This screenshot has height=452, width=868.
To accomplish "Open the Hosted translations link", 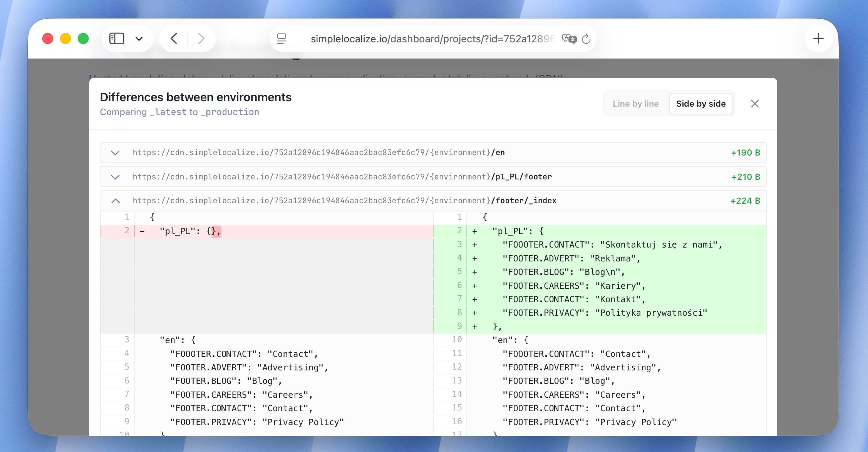I will click(133, 77).
